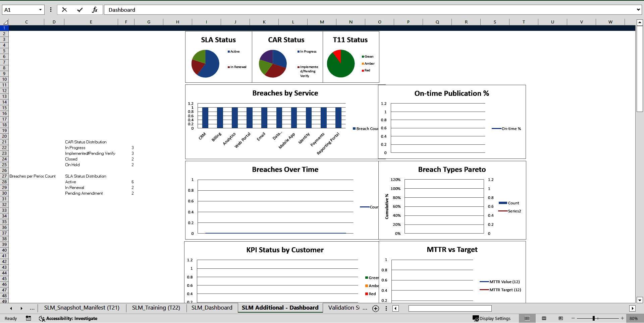
Task: Click the horizontal scrollbar right arrow
Action: click(x=633, y=308)
